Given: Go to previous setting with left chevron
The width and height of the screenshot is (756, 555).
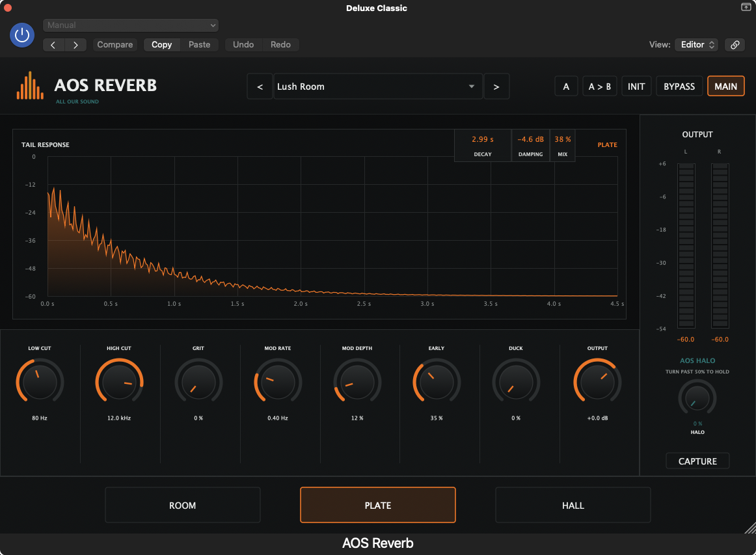Looking at the screenshot, I should [x=53, y=45].
